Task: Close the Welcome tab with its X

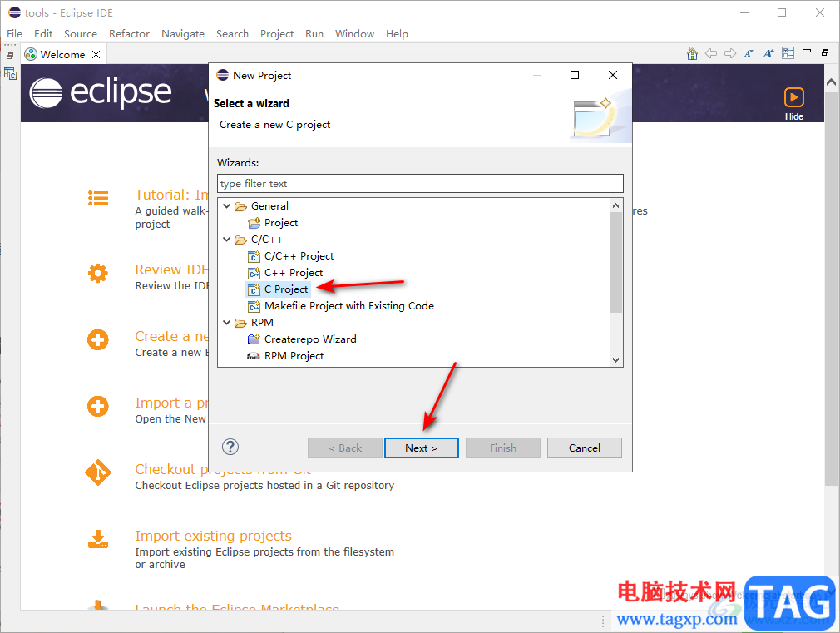Action: [96, 55]
